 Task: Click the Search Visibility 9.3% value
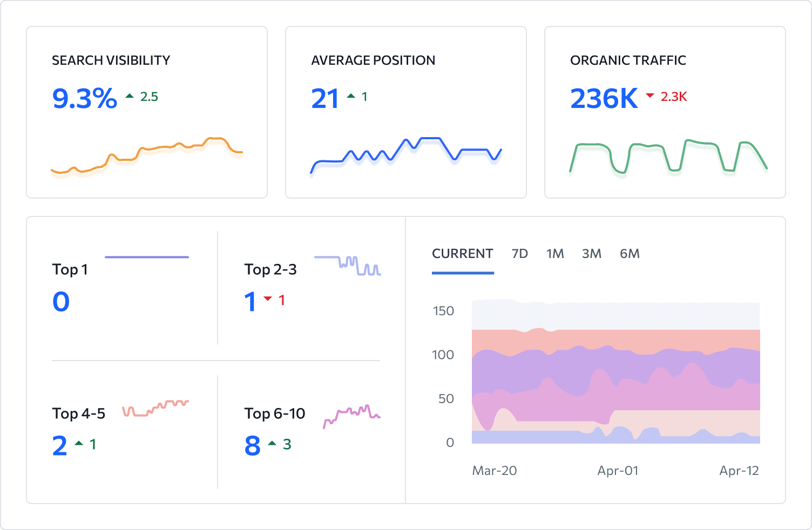pos(85,99)
